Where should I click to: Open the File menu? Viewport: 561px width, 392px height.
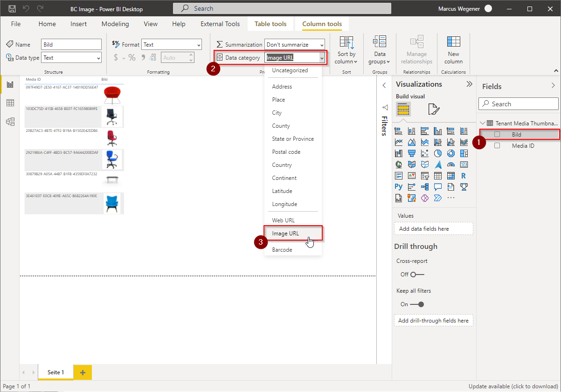[x=16, y=24]
